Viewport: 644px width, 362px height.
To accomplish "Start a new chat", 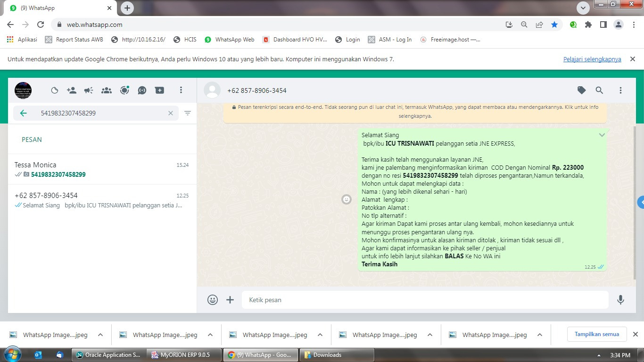I will [160, 90].
